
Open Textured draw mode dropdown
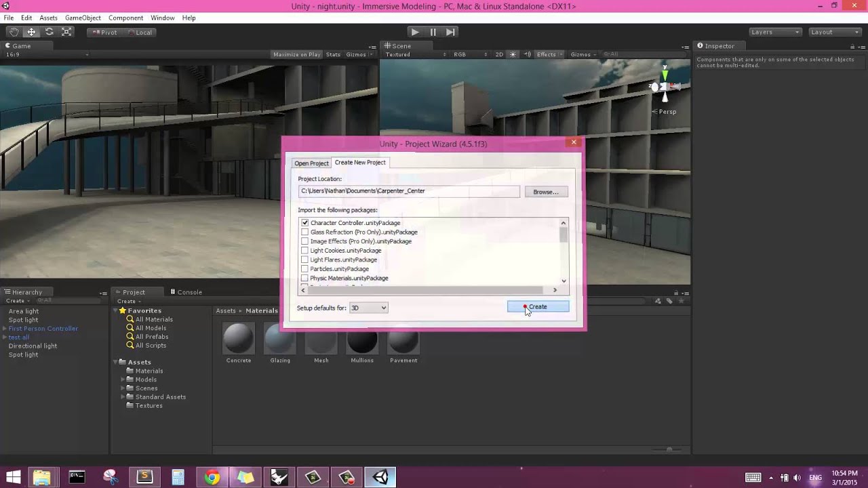(416, 54)
